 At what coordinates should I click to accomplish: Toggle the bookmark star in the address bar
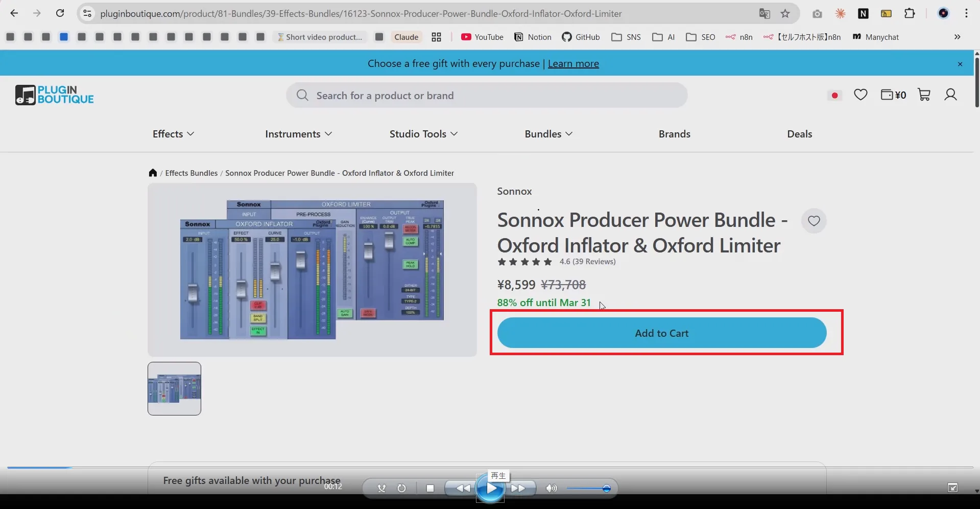[x=785, y=13]
